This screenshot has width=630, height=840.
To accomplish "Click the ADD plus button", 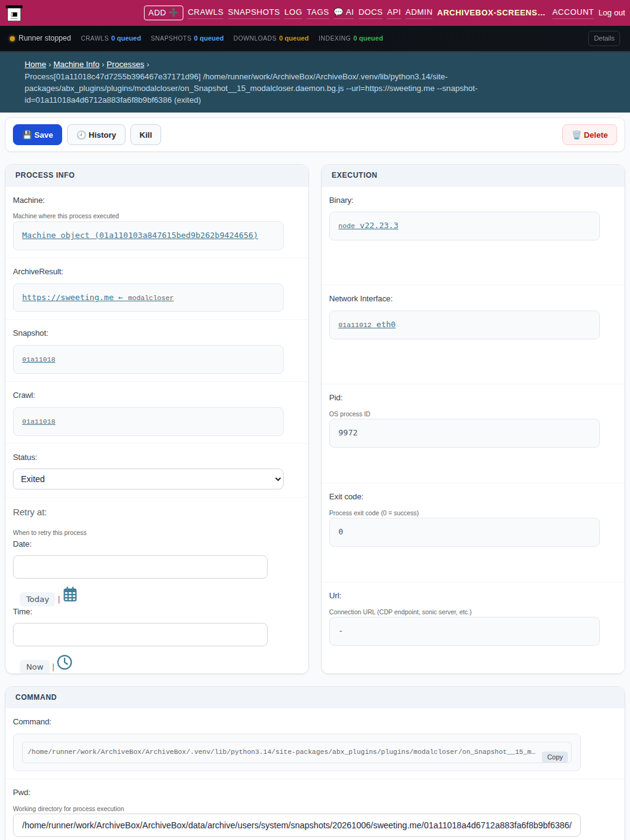I will [164, 12].
